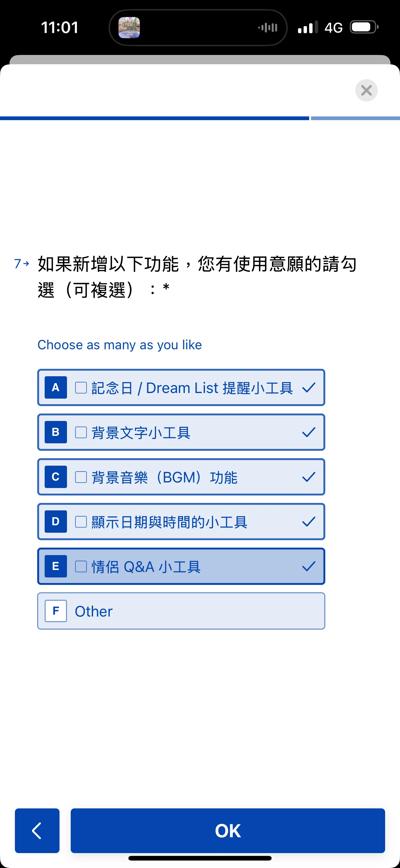400x868 pixels.
Task: Tap the Dynamic Island app thumbnail
Action: (x=129, y=28)
